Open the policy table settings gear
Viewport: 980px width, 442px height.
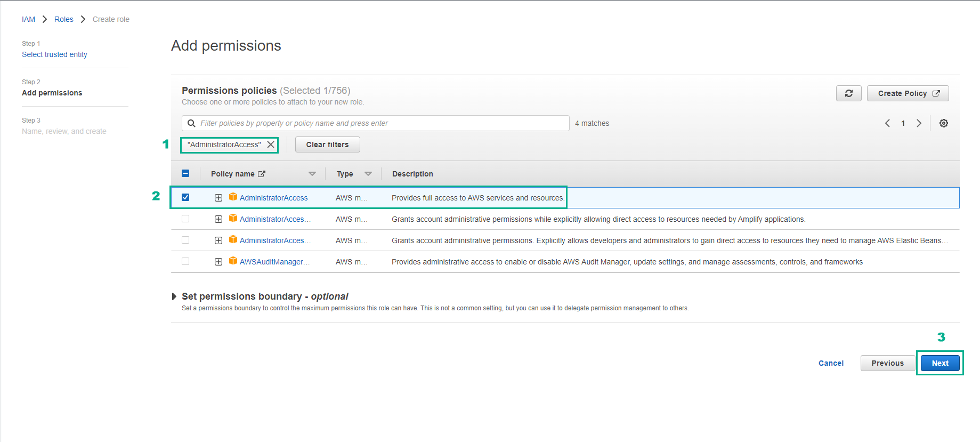[943, 123]
